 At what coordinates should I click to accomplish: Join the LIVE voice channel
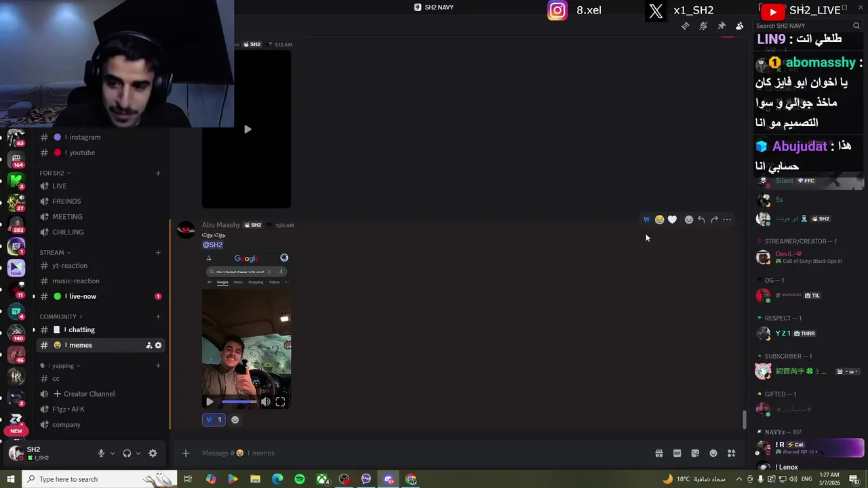pos(100,186)
